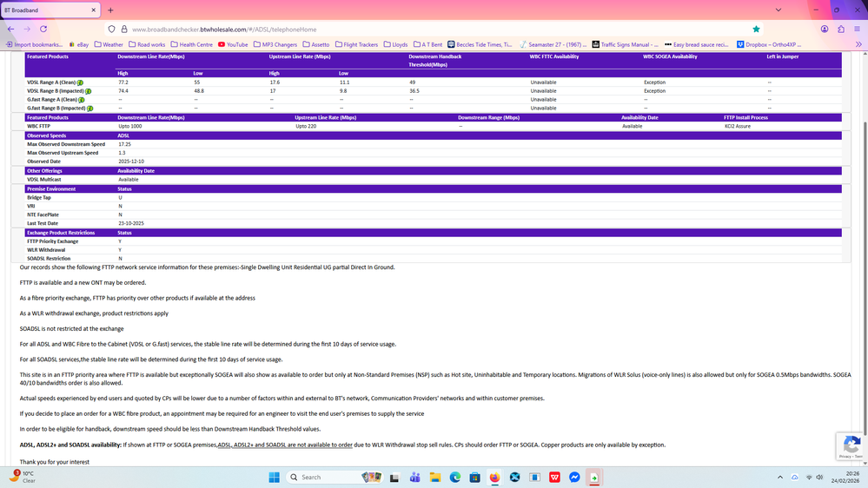Open the Seamaster 27 bookmark
Viewport: 868px width, 488px height.
coord(553,44)
